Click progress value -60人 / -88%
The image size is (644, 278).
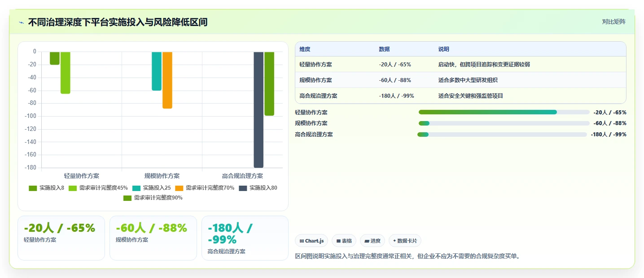click(x=610, y=123)
